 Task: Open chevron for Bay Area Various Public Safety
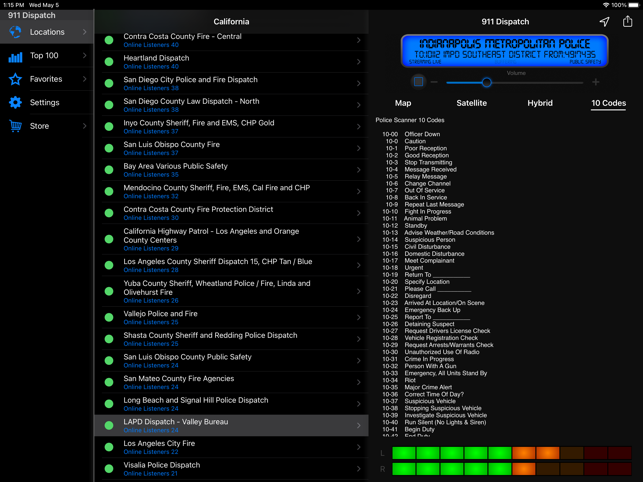pos(358,170)
